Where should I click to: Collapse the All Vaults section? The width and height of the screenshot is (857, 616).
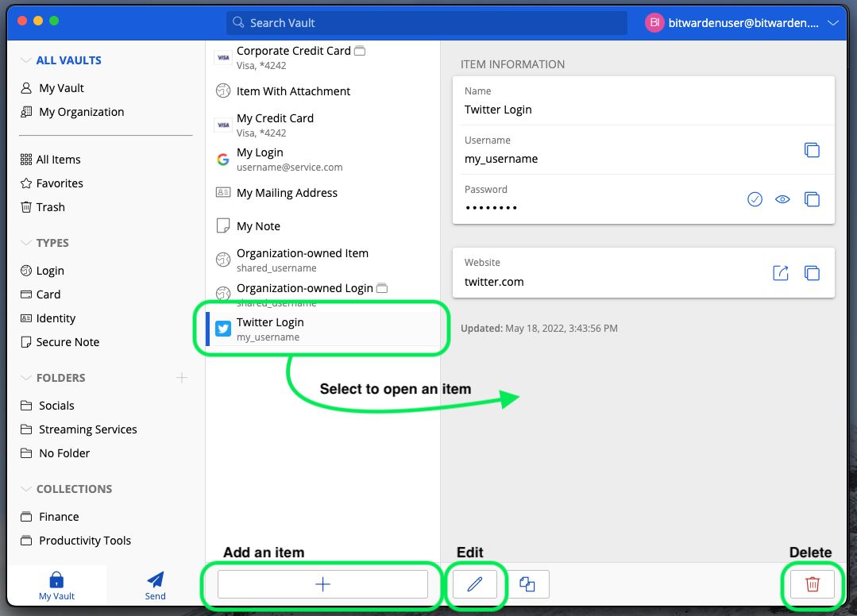pos(25,60)
